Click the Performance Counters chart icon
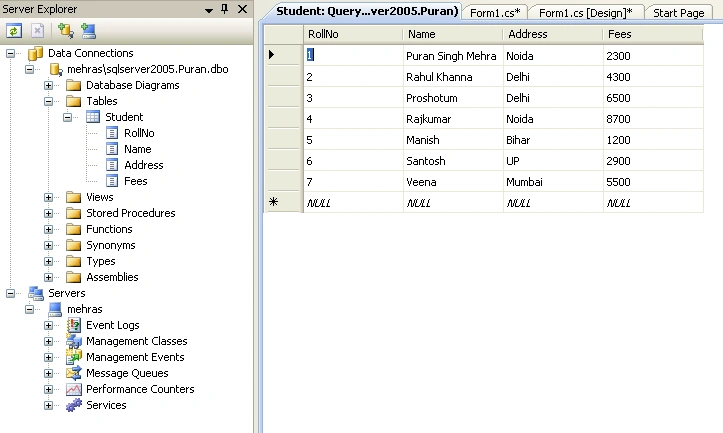 74,390
